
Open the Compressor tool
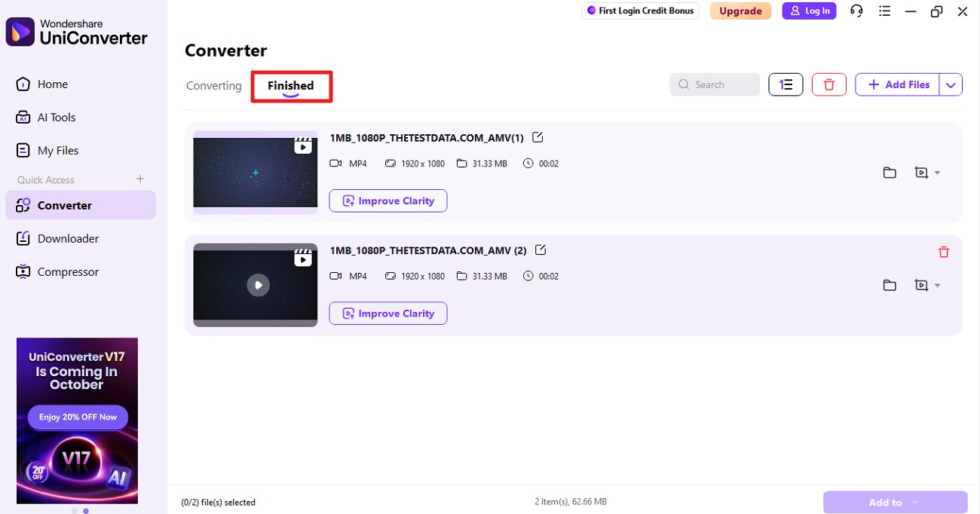click(x=57, y=271)
